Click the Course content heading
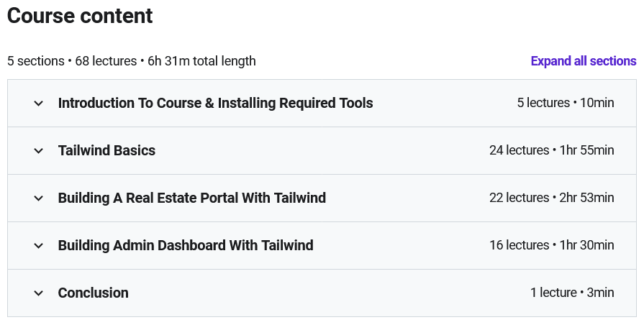Image resolution: width=644 pixels, height=325 pixels. 80,16
